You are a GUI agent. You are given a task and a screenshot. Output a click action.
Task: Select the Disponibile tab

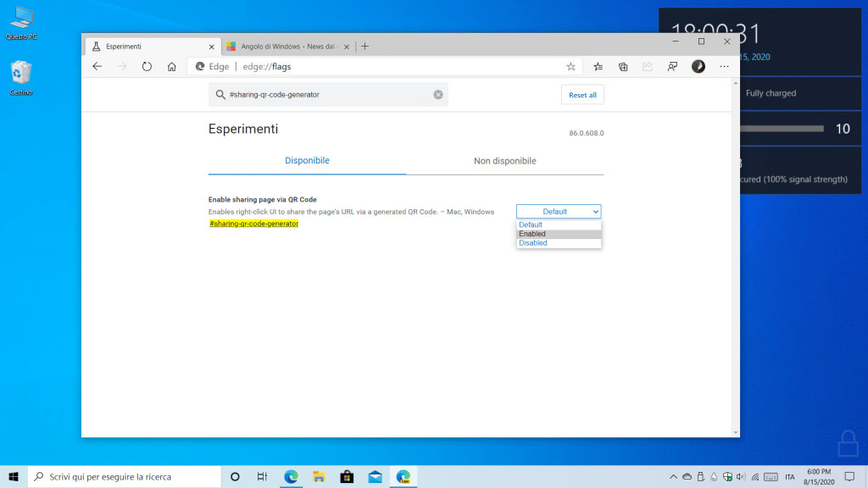[x=307, y=161]
